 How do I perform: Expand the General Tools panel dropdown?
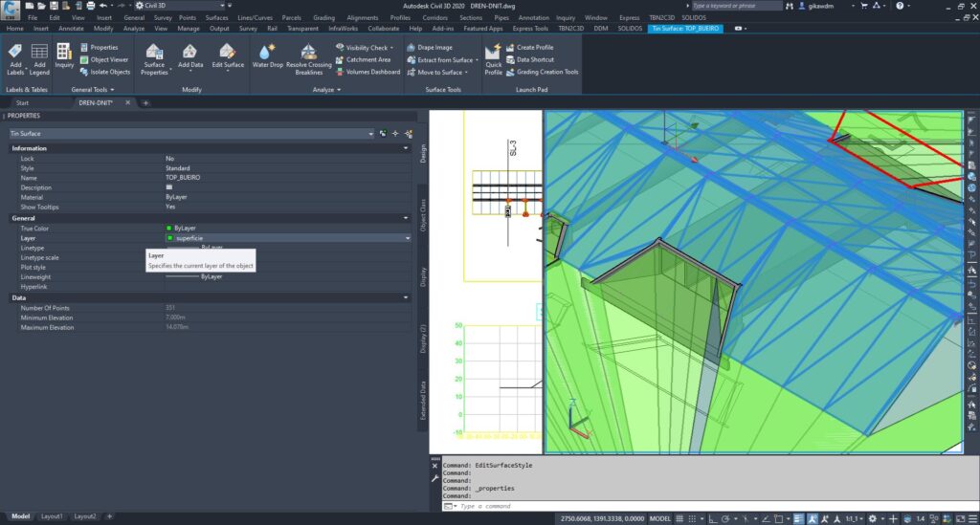93,90
